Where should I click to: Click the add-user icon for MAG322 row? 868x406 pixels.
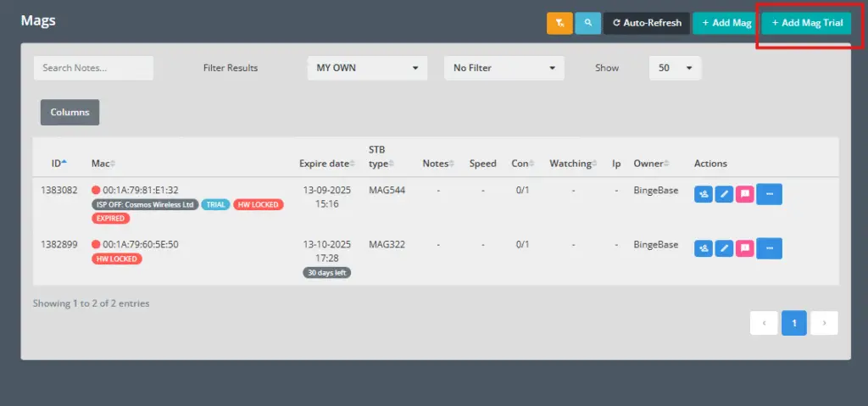click(704, 248)
